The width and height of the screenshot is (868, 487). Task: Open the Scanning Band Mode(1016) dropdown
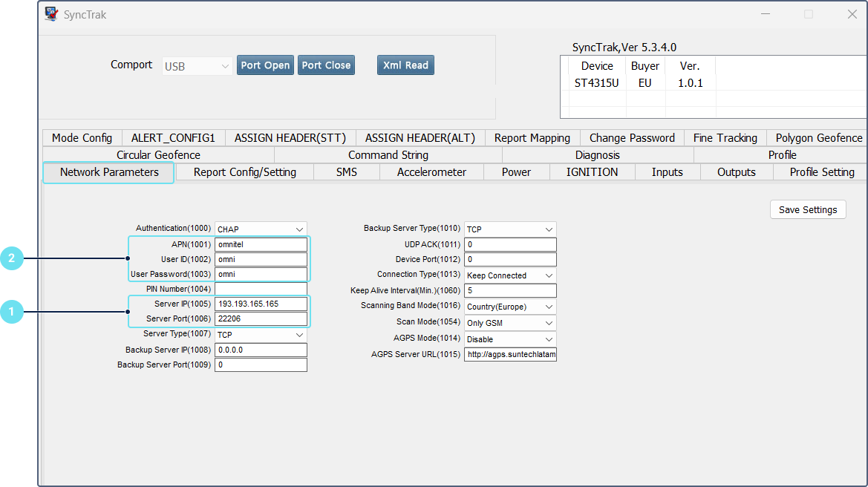click(x=510, y=307)
